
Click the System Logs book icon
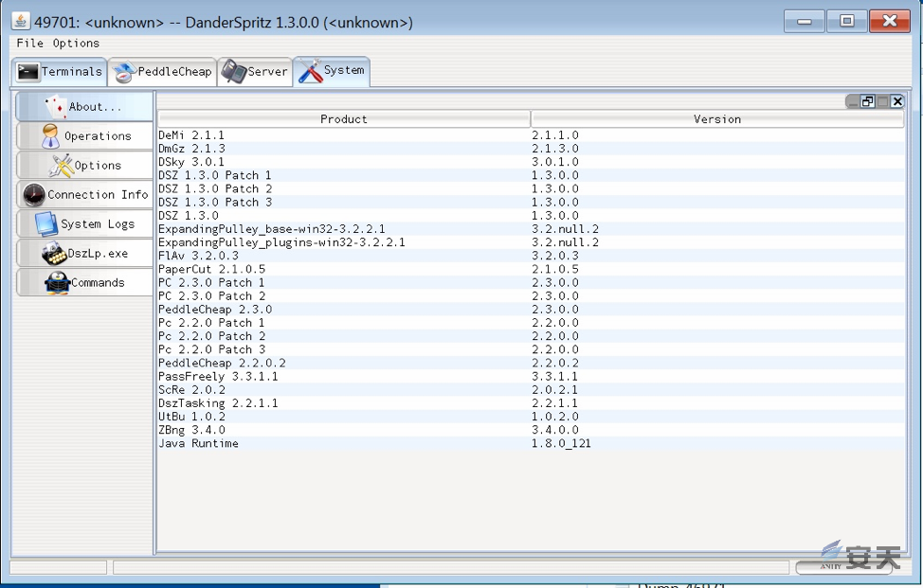click(46, 224)
